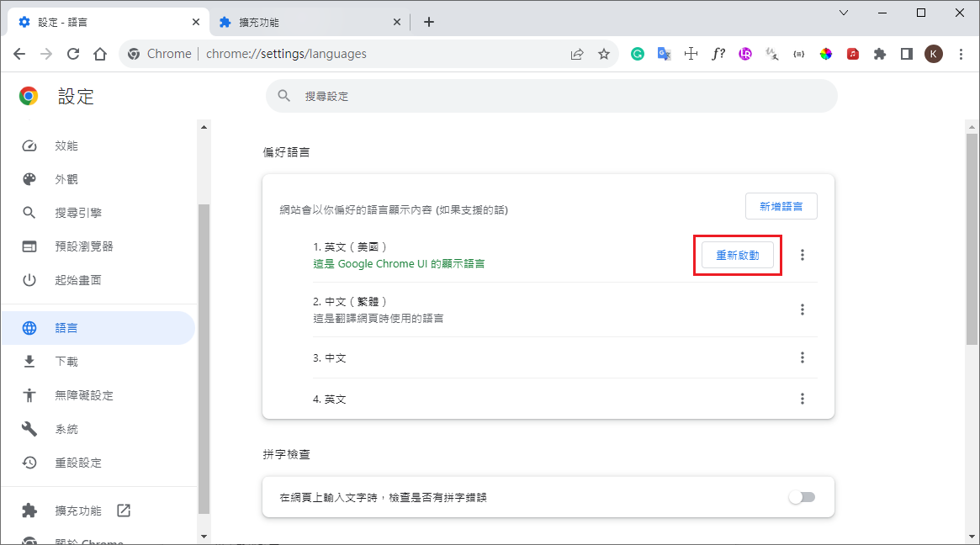Open 搜尋引擎 settings section
This screenshot has height=545, width=980.
click(x=78, y=213)
